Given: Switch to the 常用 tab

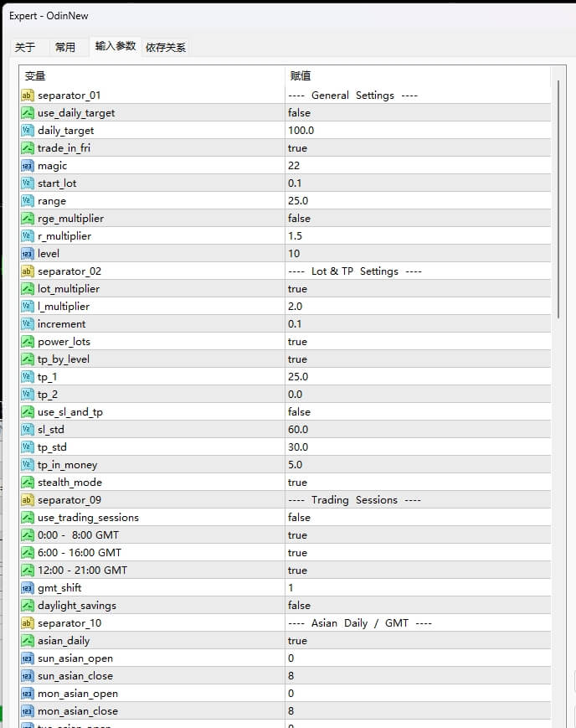Looking at the screenshot, I should point(65,47).
